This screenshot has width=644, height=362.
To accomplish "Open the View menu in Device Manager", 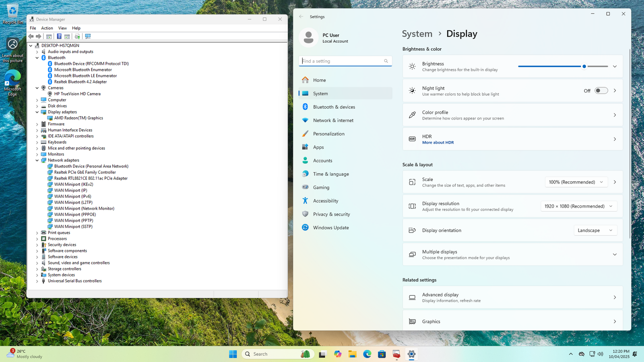I will click(62, 28).
